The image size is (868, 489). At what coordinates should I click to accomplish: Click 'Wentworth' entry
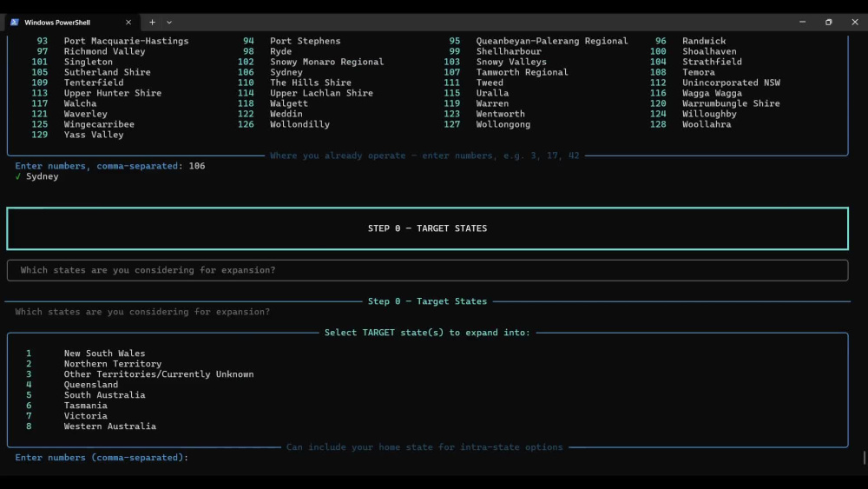pyautogui.click(x=501, y=114)
